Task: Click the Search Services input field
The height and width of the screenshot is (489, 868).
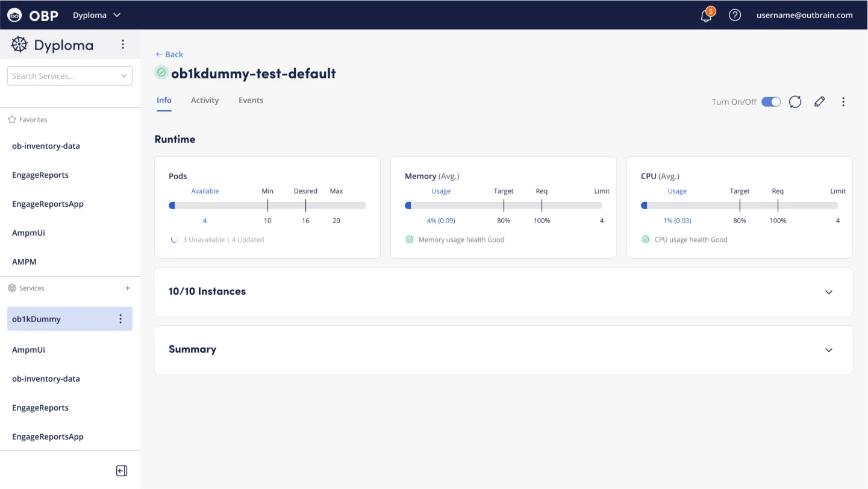Action: coord(63,76)
